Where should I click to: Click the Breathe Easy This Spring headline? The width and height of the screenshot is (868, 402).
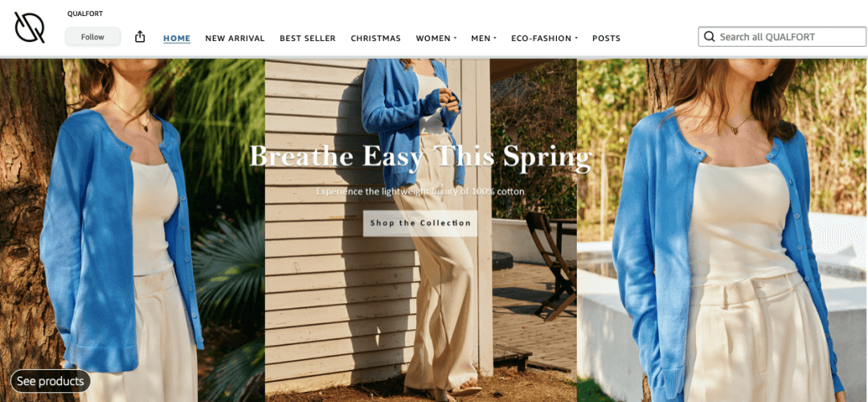(x=420, y=156)
